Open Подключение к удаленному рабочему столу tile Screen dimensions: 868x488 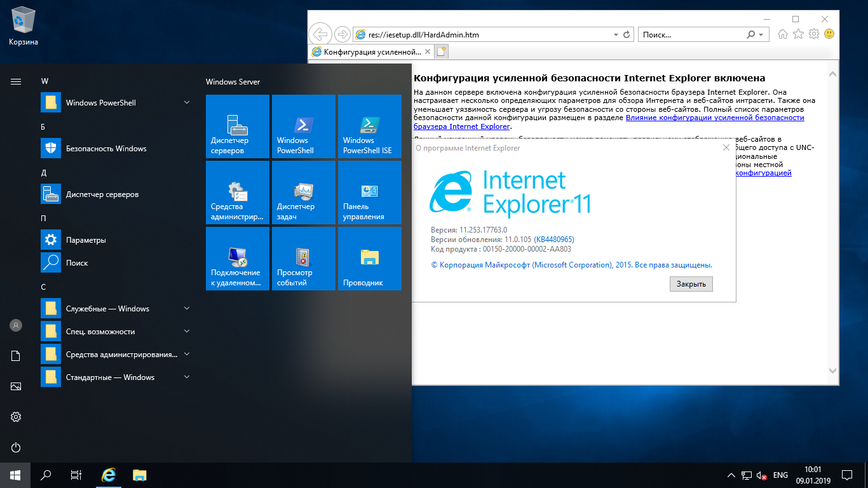click(x=238, y=259)
